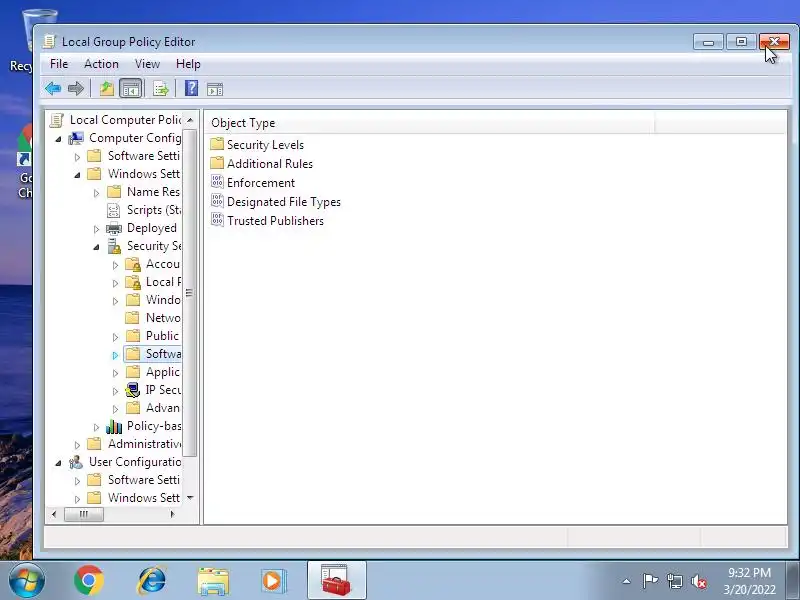Open the Security Levels folder
The width and height of the screenshot is (800, 600).
pyautogui.click(x=257, y=145)
